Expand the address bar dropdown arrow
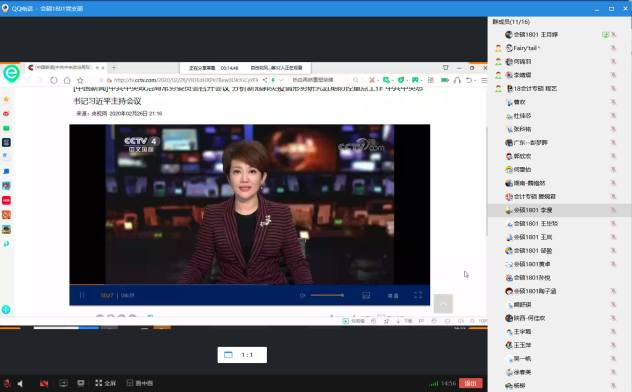The height and width of the screenshot is (392, 632). [281, 80]
